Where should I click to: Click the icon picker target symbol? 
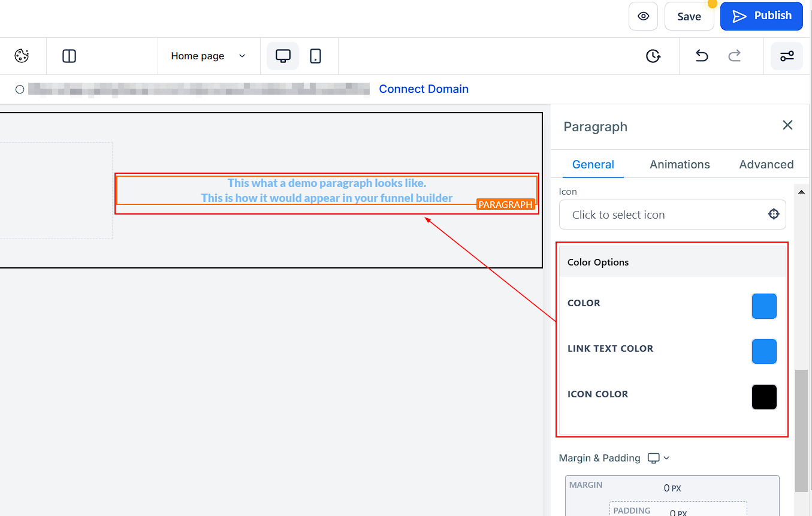coord(774,215)
